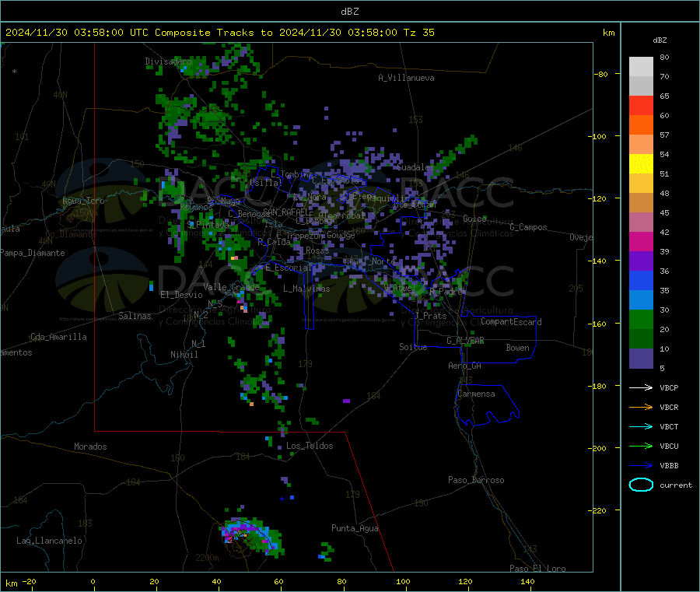The height and width of the screenshot is (592, 700).
Task: Click the dBZ legend heading in the sidebar
Action: tap(660, 40)
